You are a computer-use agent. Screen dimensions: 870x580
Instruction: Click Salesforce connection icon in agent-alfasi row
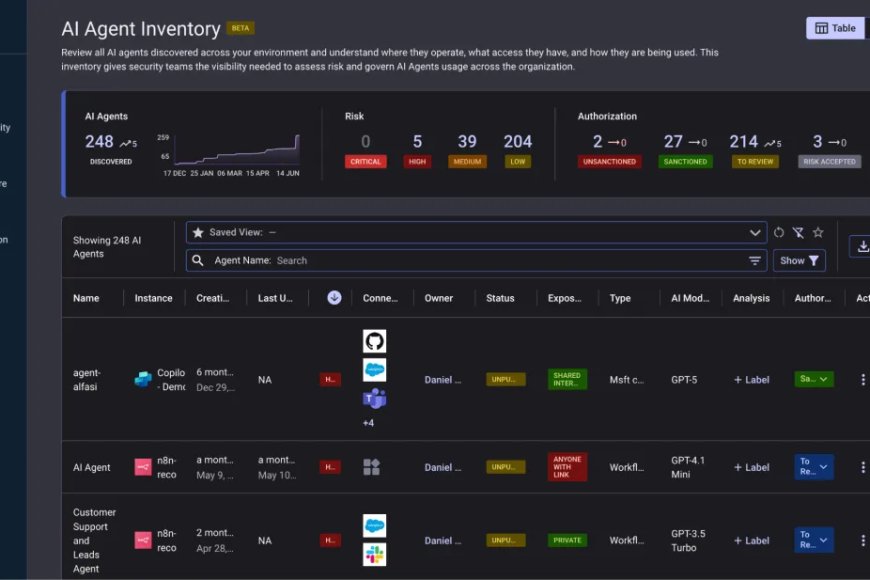click(375, 370)
